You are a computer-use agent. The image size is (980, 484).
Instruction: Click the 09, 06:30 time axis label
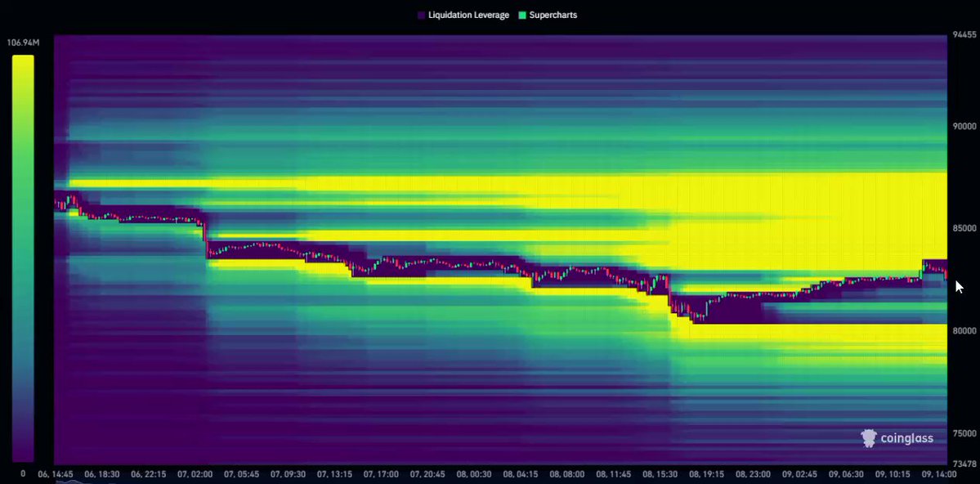tap(845, 475)
